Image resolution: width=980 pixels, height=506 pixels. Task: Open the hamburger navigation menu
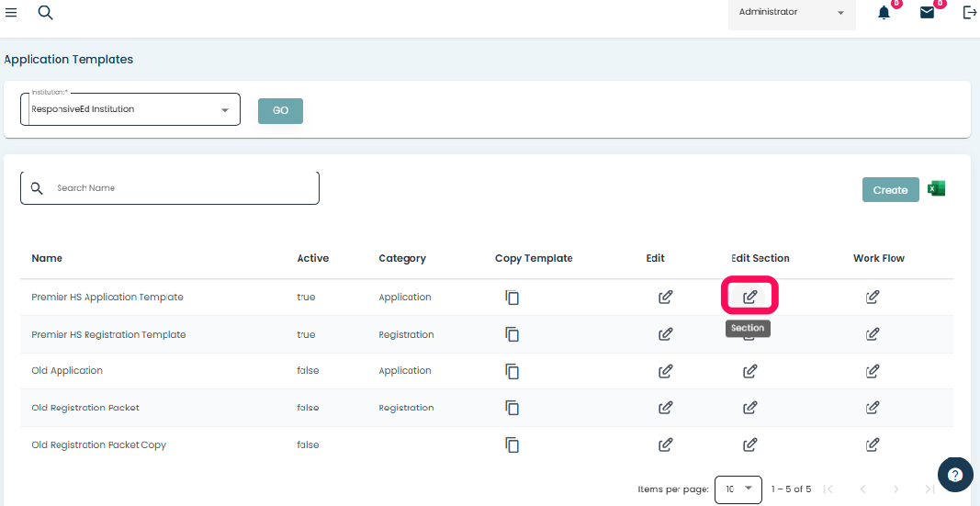11,13
